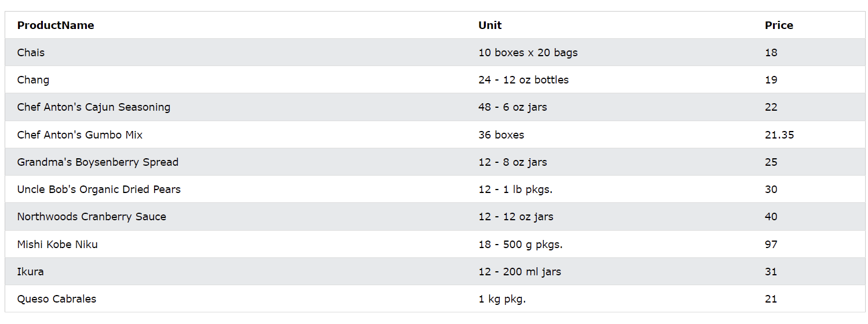Select Grandma's Boysenberry Spread row
868x324 pixels.
[x=98, y=162]
